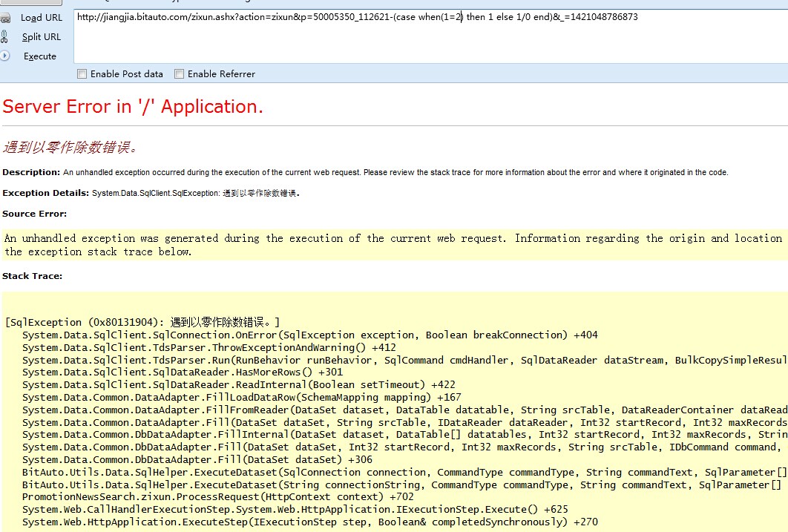Click the 'Exception Details:' label
The image size is (788, 532).
point(45,193)
